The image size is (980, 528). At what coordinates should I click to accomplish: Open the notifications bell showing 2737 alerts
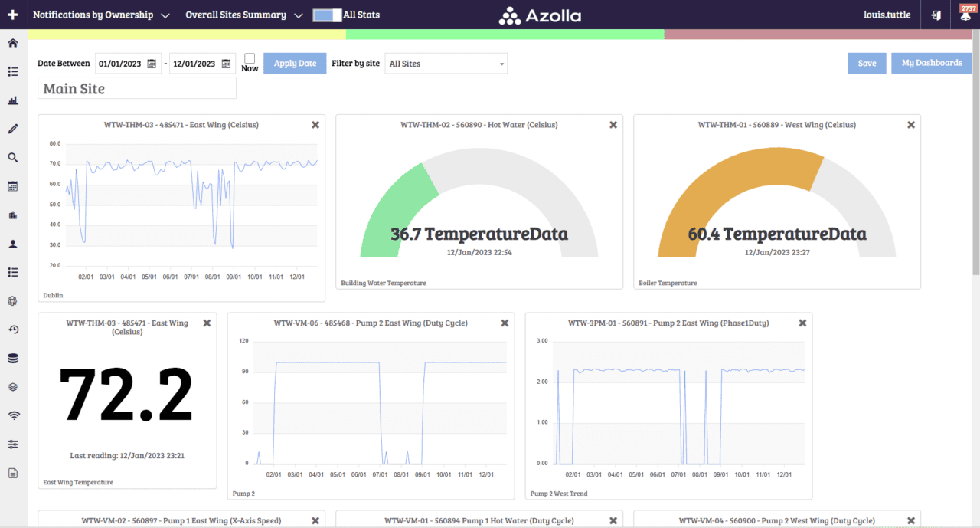[965, 14]
